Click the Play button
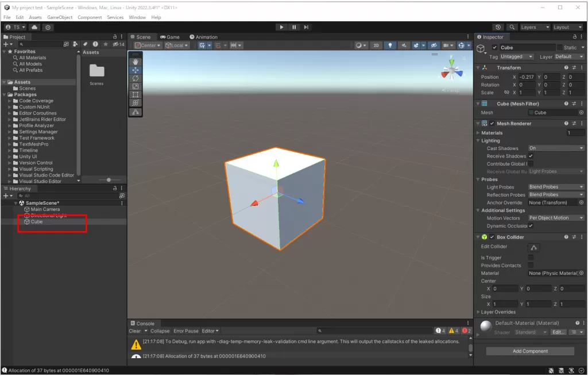This screenshot has width=588, height=376. [281, 27]
